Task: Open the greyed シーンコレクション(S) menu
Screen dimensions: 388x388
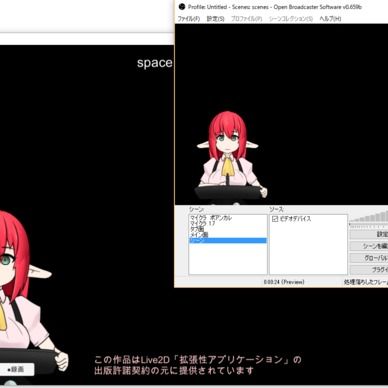Action: tap(291, 19)
